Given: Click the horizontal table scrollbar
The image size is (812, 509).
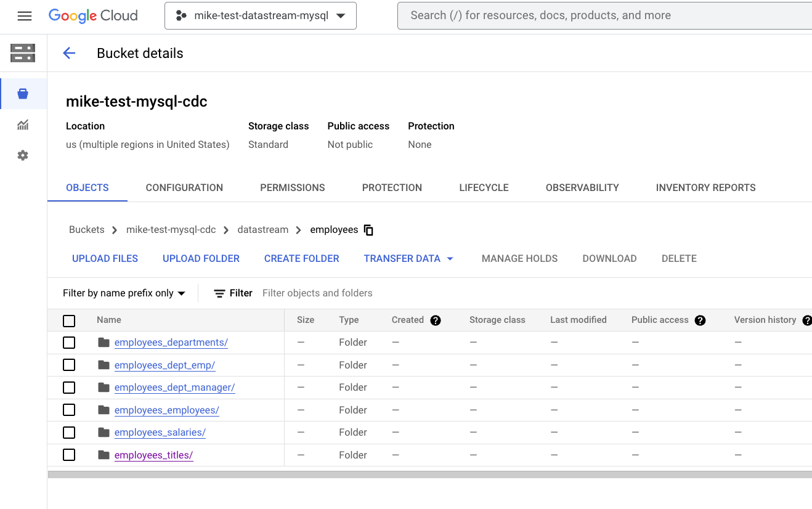Looking at the screenshot, I should pyautogui.click(x=430, y=474).
